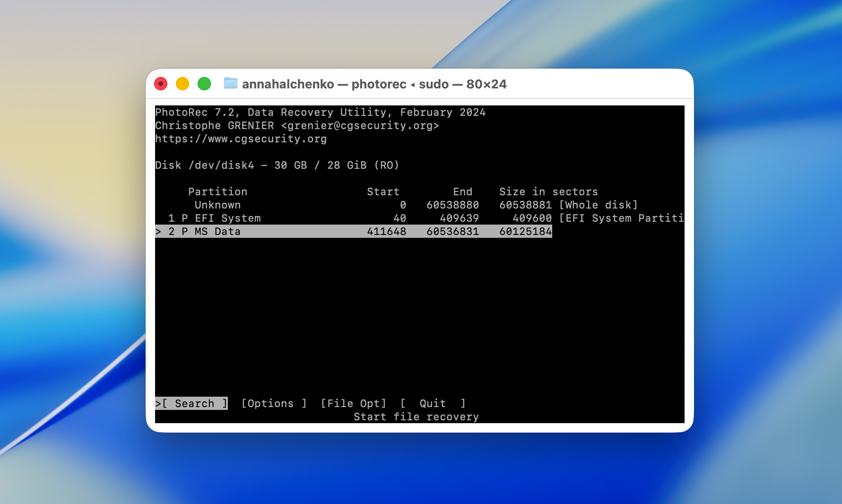Close the photorec terminal window
Screen dimensions: 842x504
pyautogui.click(x=161, y=84)
